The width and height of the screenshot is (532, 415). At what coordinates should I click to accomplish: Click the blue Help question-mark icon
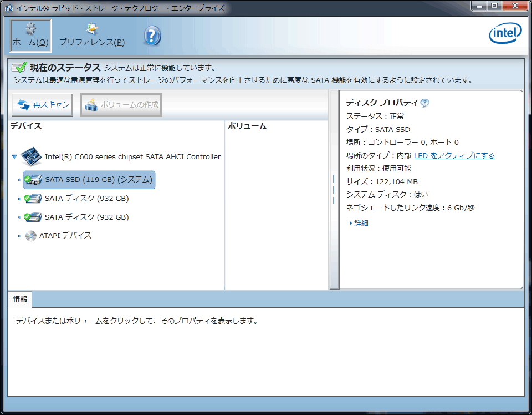click(152, 36)
